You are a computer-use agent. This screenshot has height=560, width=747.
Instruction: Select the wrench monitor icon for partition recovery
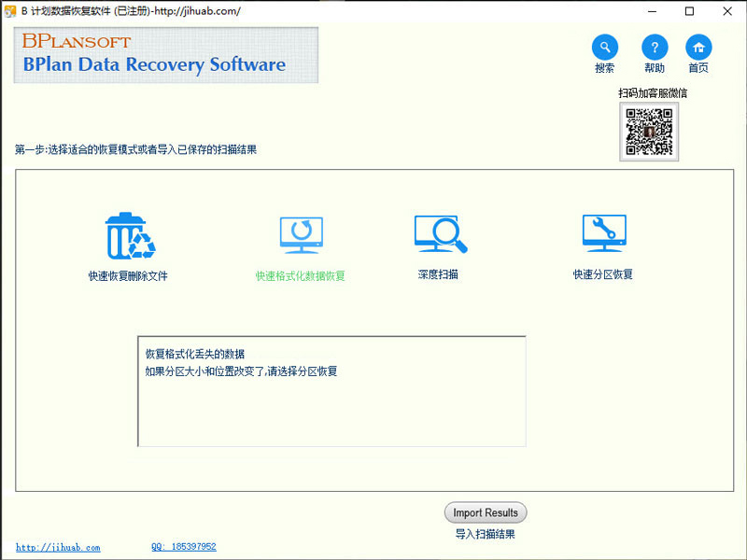pyautogui.click(x=603, y=232)
